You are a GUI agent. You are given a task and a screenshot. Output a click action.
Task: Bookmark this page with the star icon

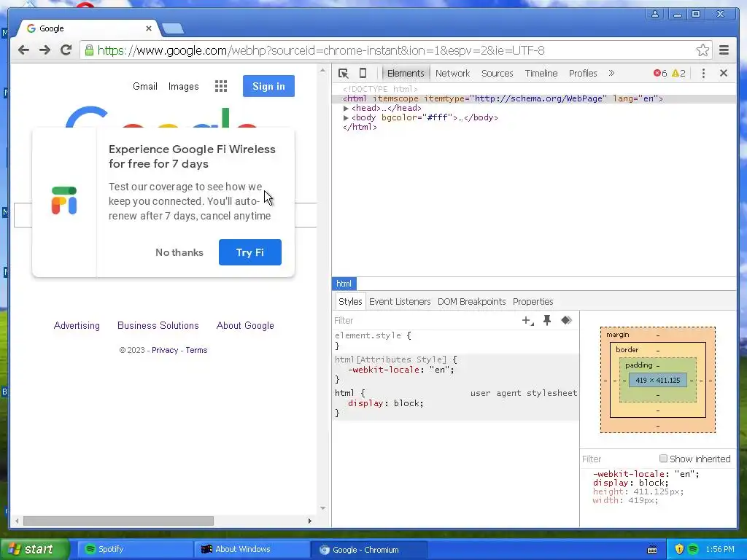coord(703,50)
